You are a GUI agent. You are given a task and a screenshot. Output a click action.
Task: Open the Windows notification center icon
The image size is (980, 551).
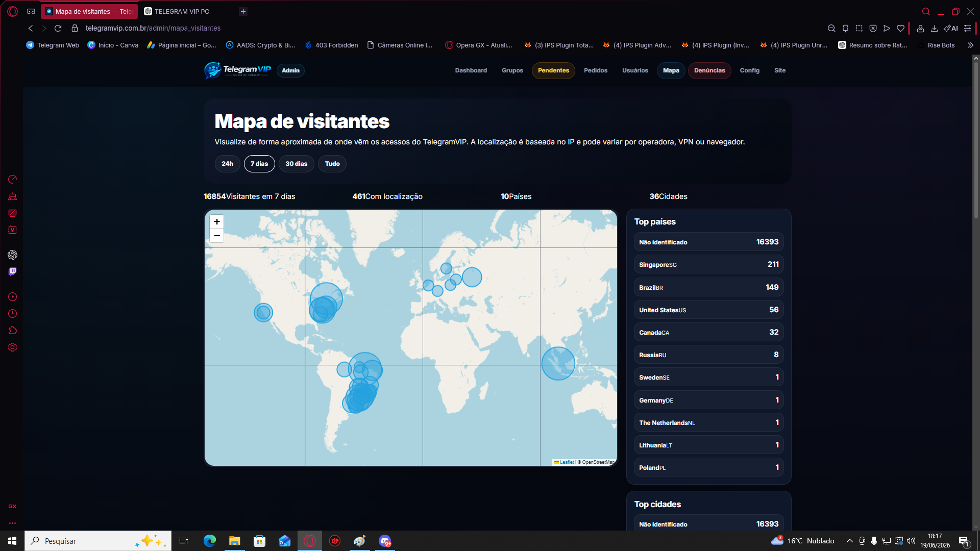pyautogui.click(x=964, y=541)
